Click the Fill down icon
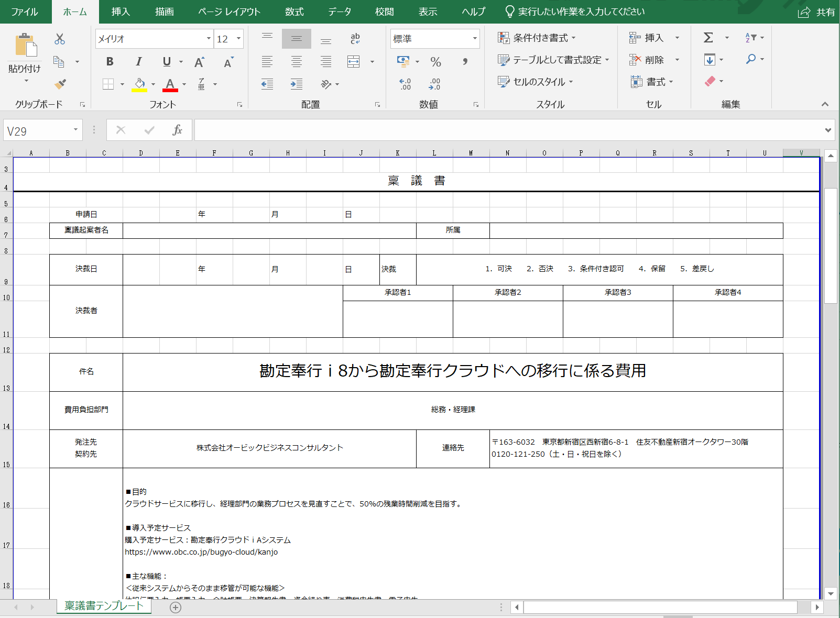840x618 pixels. tap(710, 60)
